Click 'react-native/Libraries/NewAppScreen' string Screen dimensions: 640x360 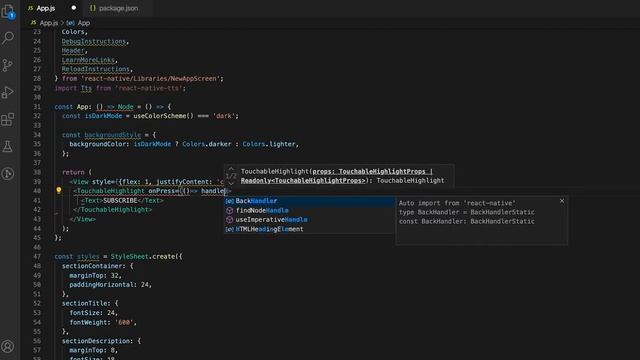tap(151, 78)
